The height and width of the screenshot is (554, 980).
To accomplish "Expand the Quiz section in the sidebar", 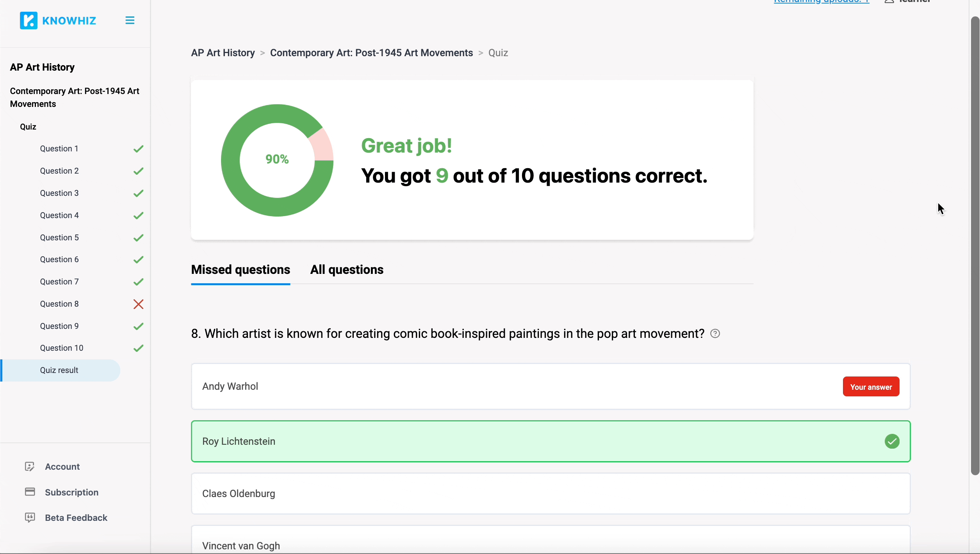I will coord(28,126).
